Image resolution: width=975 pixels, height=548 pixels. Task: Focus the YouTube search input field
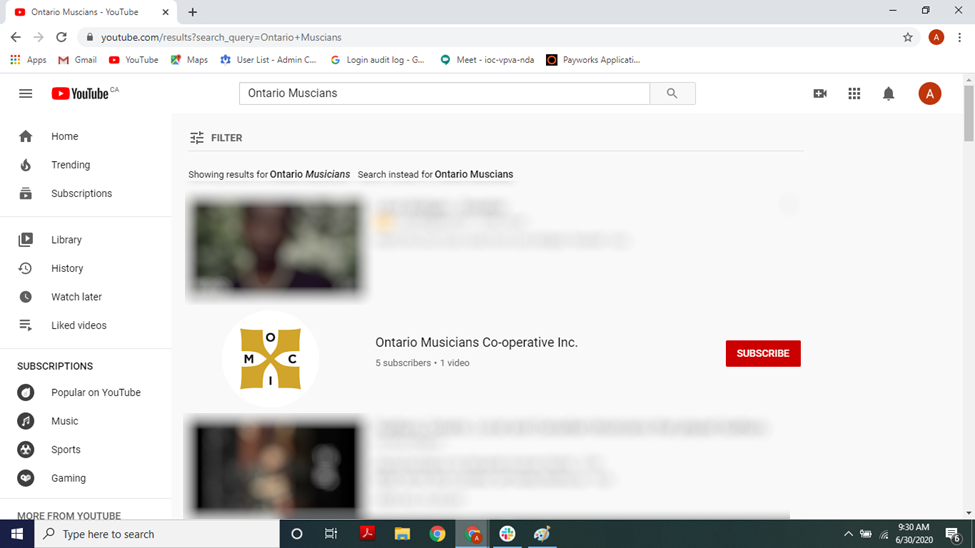(445, 93)
